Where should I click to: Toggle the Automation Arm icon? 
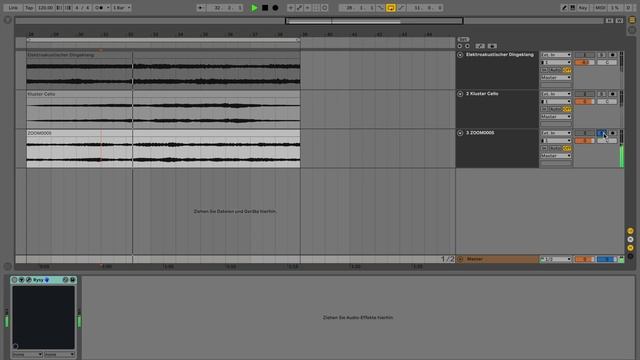pyautogui.click(x=299, y=8)
